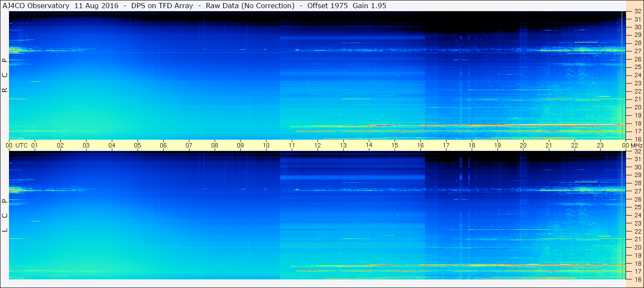Click the 20 MHz tick in LCP panel
This screenshot has width=644, height=288.
coord(638,247)
